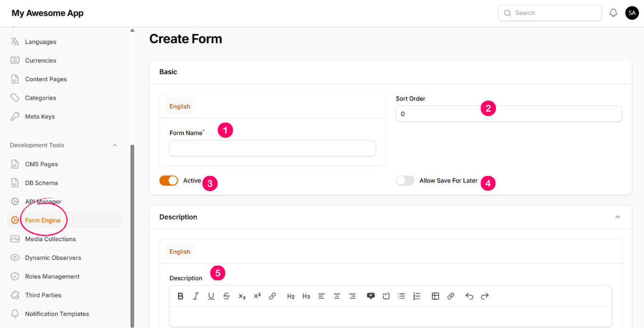
Task: Apply the H2 heading style
Action: tap(291, 296)
